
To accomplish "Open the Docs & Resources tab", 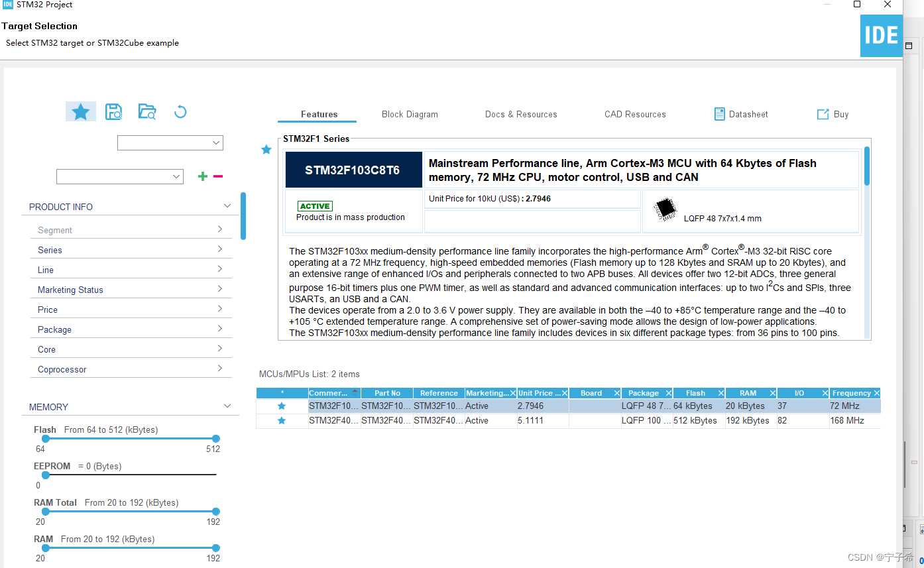I will [521, 114].
